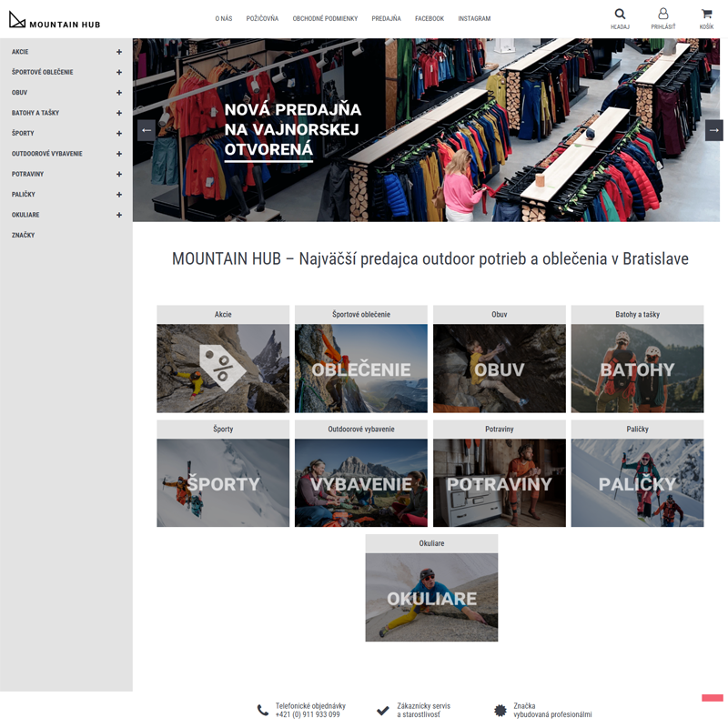Expand the Akcie sidebar category
The width and height of the screenshot is (728, 728).
pos(119,52)
